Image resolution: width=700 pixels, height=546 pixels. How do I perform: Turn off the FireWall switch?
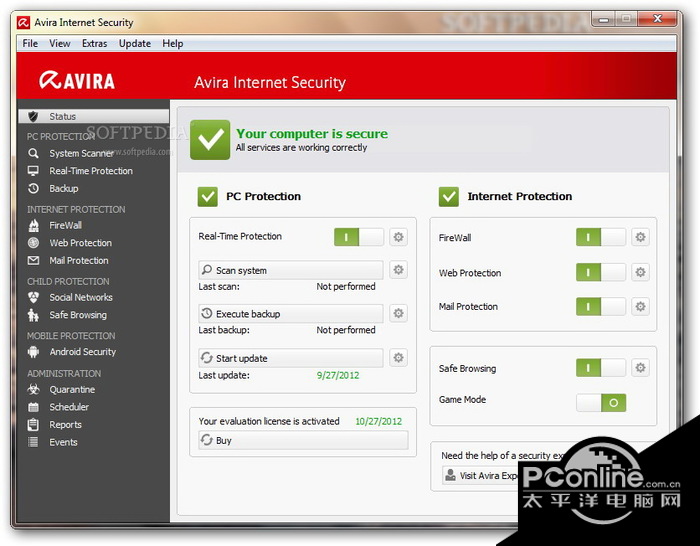[x=601, y=237]
